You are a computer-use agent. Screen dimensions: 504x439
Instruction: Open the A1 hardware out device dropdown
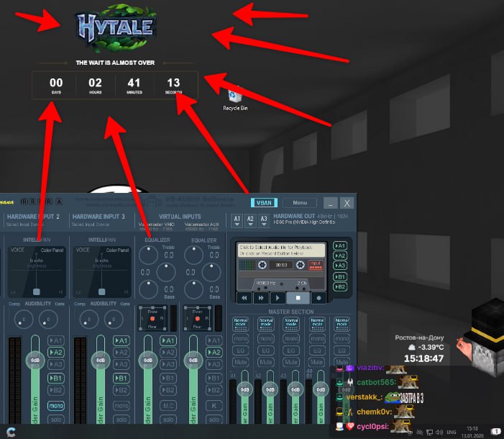tap(237, 219)
